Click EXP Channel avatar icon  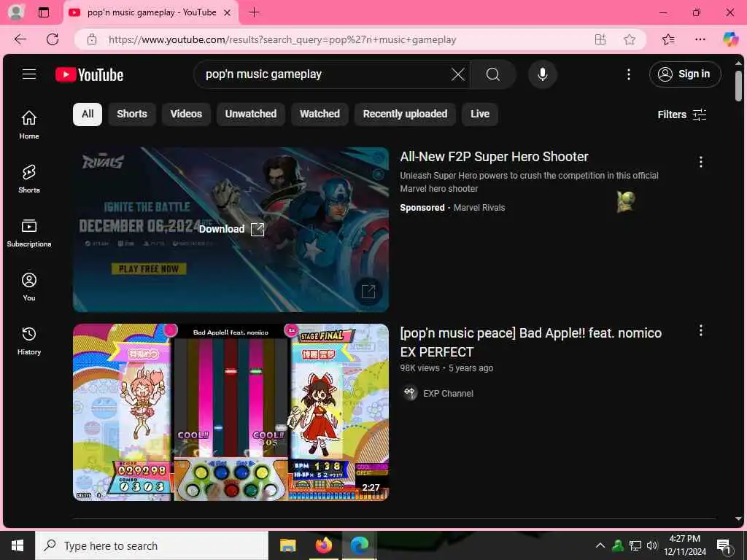click(x=410, y=393)
